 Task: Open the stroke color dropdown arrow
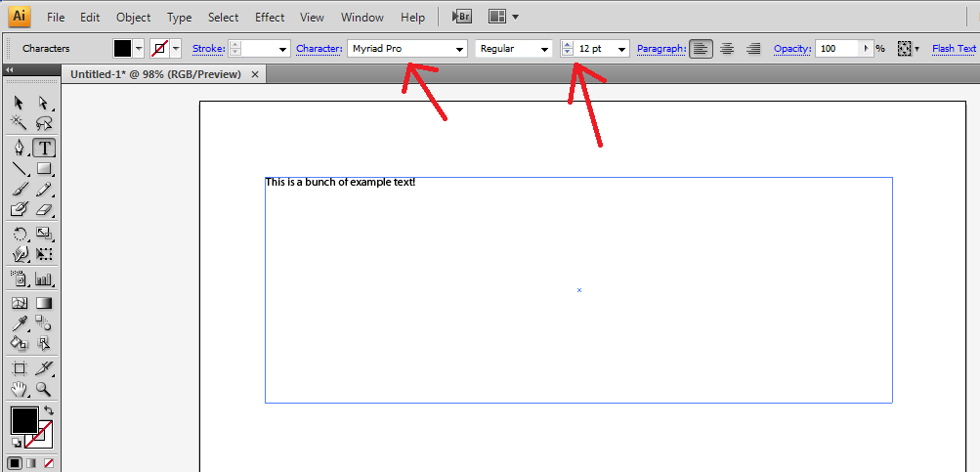click(x=176, y=49)
